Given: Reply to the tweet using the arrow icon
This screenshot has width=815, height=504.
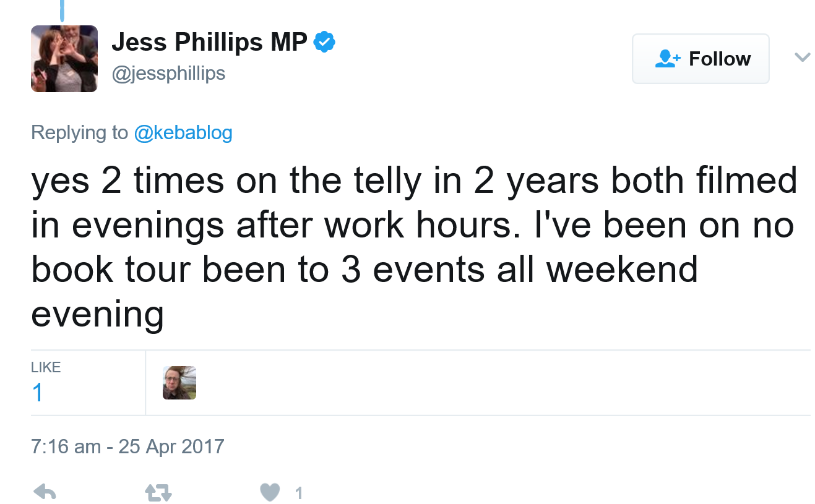Looking at the screenshot, I should tap(44, 492).
